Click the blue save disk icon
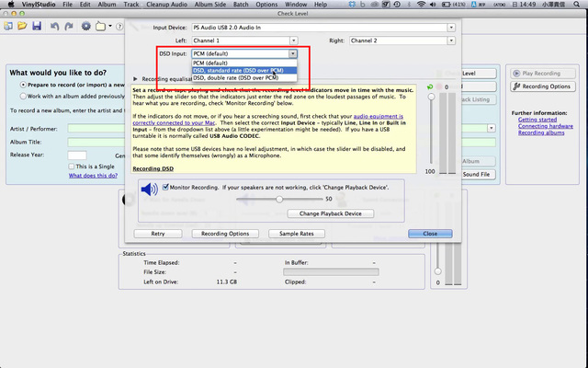Screen dimensions: 588x368 point(36,26)
